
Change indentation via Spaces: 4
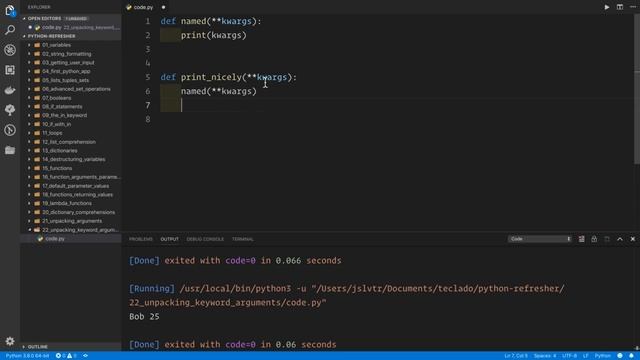(545, 356)
